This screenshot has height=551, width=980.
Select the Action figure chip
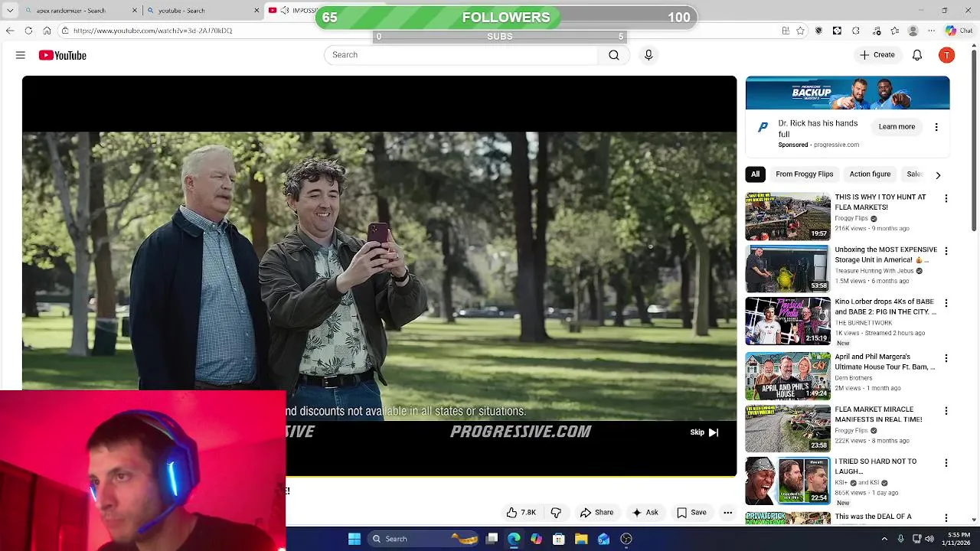point(870,174)
